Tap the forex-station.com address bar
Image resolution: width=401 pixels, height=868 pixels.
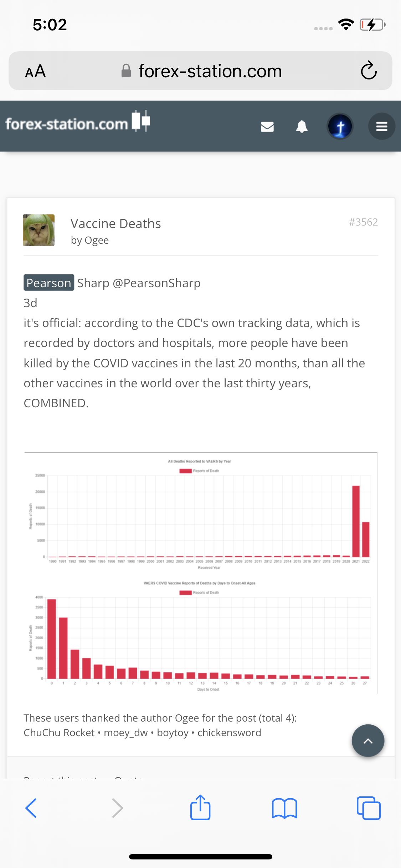pos(210,71)
